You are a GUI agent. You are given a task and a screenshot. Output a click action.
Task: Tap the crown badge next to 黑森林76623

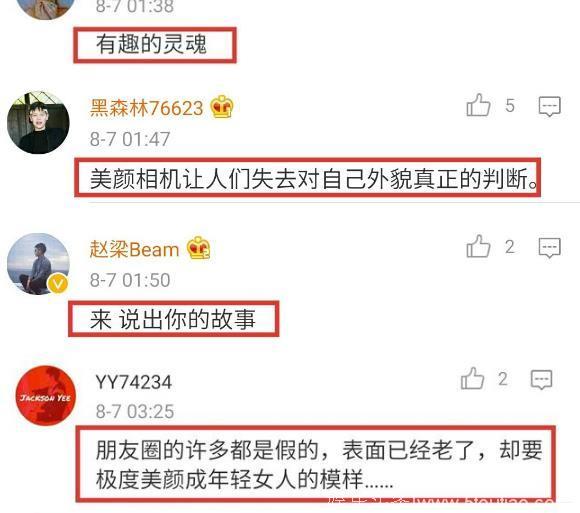222,107
